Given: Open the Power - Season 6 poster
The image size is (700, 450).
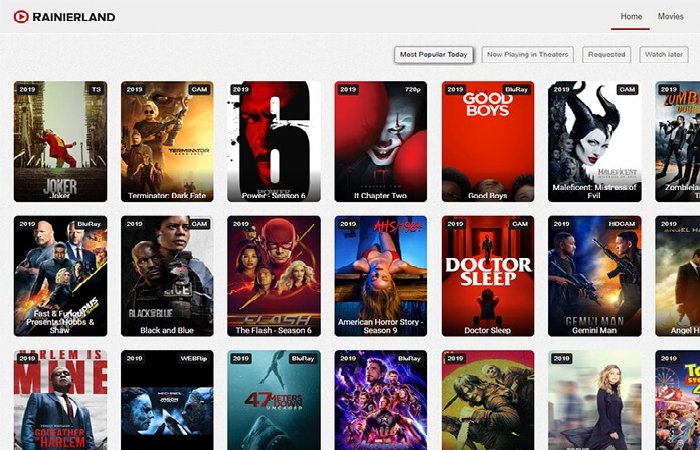Looking at the screenshot, I should pos(274,141).
